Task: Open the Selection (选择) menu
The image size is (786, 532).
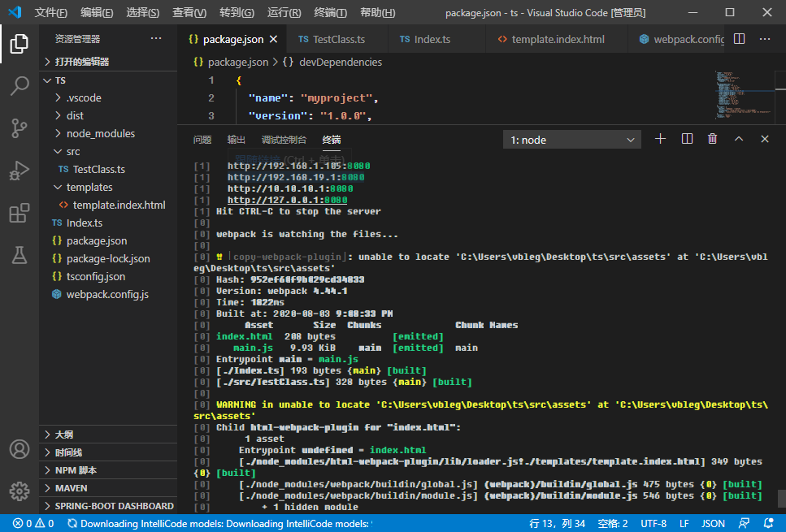Action: point(143,12)
